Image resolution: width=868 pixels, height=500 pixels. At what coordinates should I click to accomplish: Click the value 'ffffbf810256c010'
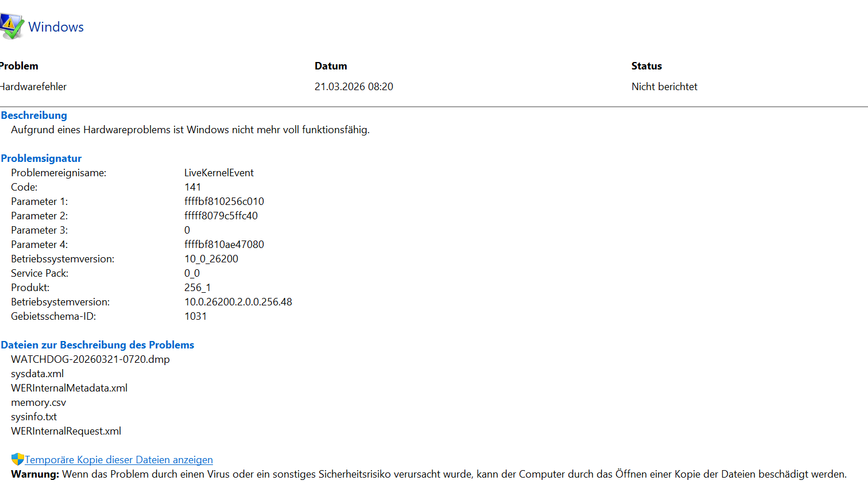224,201
